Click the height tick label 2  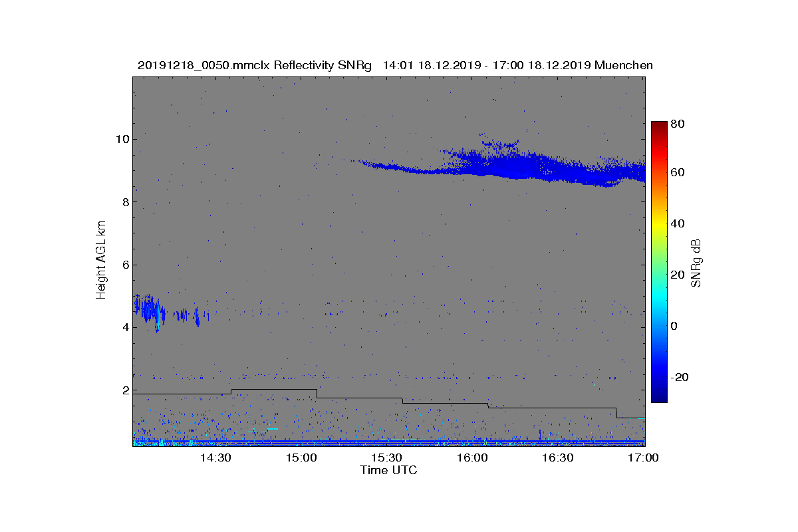tap(125, 390)
